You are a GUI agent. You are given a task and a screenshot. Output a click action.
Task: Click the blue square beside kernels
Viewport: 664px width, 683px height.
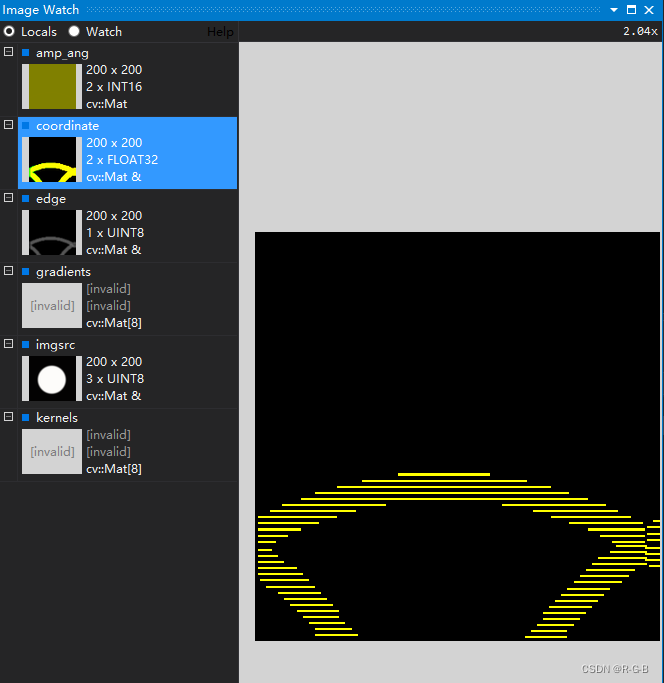[x=26, y=418]
